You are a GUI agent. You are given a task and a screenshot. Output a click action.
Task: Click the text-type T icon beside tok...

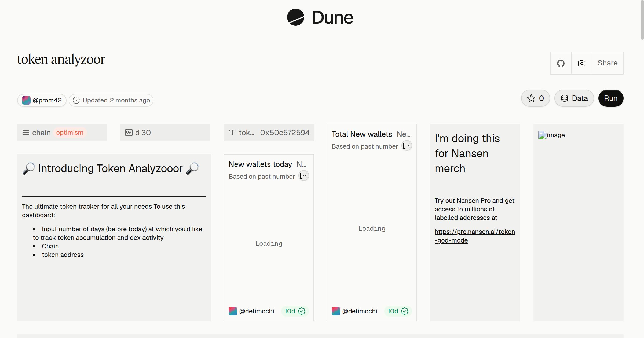coord(232,133)
